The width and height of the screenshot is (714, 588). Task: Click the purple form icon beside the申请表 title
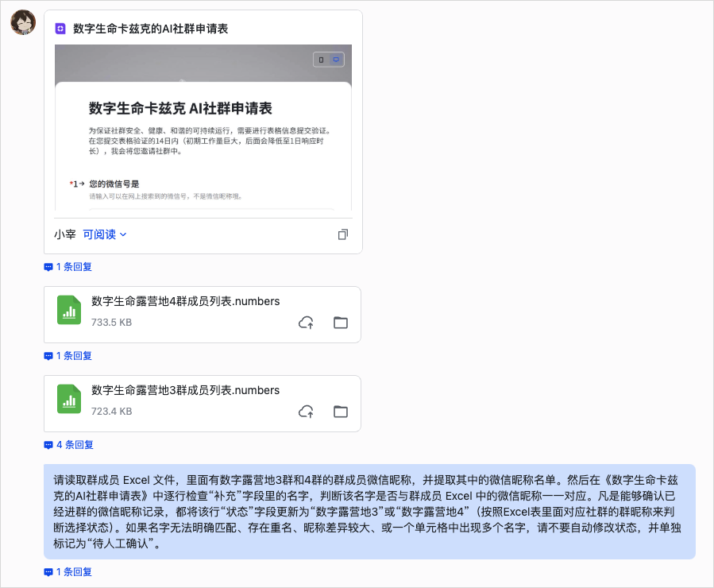coord(60,29)
